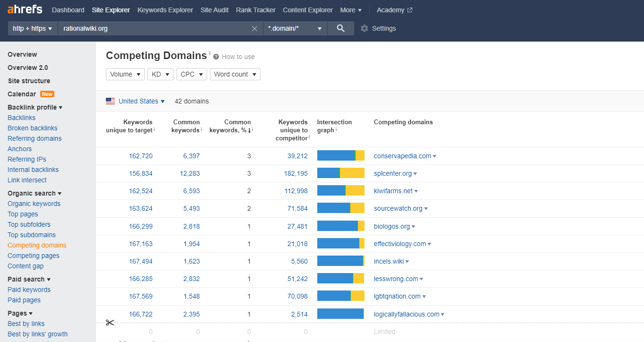The image size is (644, 342).
Task: Open Content gap report
Action: [x=26, y=266]
